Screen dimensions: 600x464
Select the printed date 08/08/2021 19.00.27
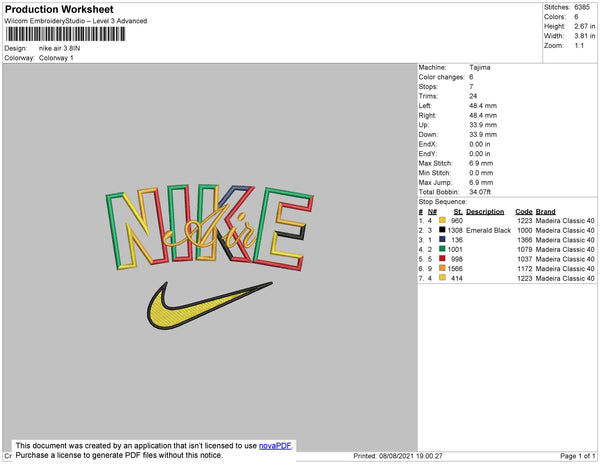click(411, 456)
